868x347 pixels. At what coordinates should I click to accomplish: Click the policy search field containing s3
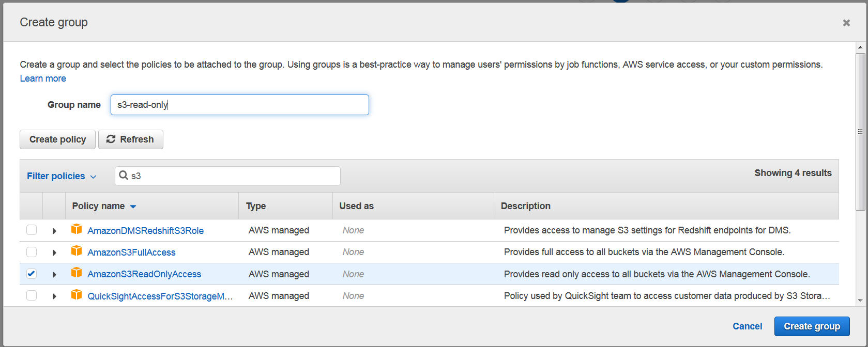pyautogui.click(x=227, y=176)
